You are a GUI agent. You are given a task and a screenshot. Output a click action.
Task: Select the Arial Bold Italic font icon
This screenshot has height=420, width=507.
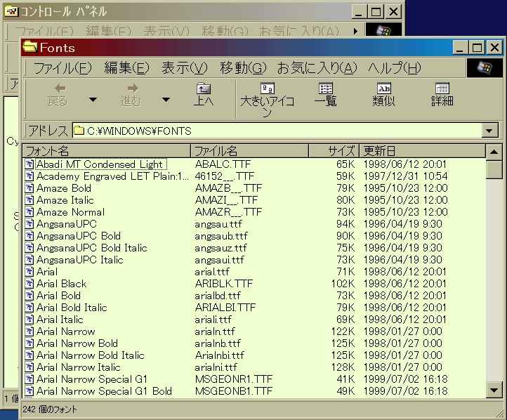[x=29, y=308]
